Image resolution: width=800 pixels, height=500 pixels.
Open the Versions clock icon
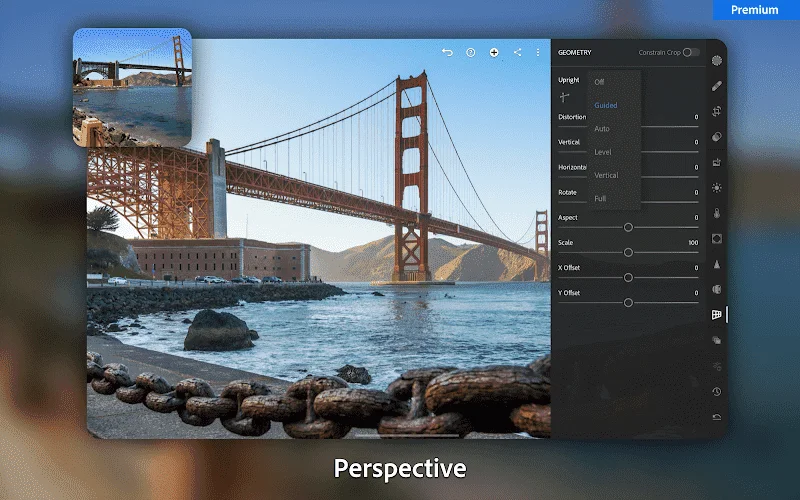(717, 391)
